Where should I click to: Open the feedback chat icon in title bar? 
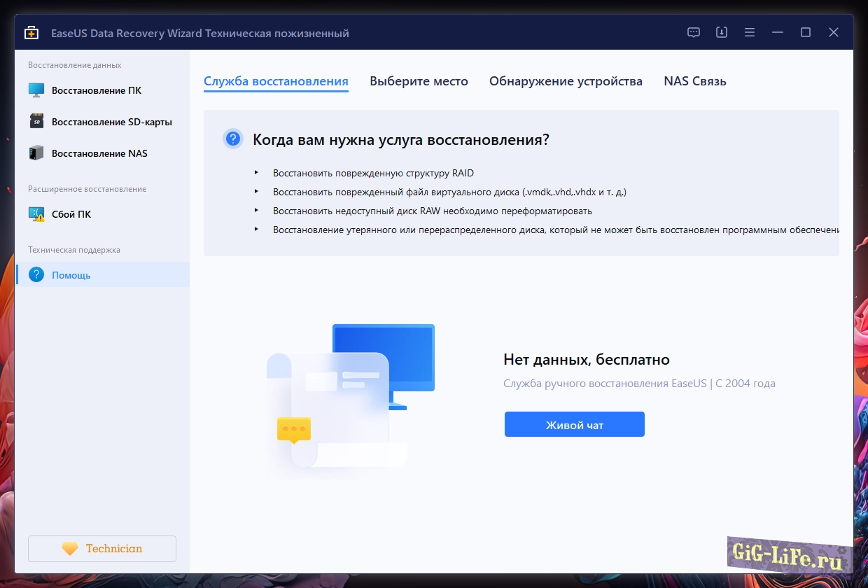pos(694,32)
